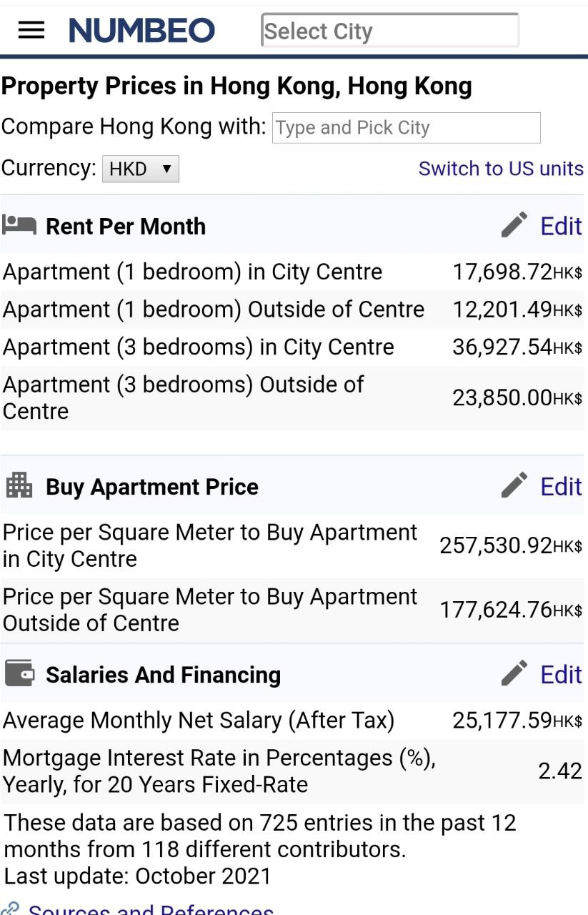Focus the Select City search field

tap(390, 31)
